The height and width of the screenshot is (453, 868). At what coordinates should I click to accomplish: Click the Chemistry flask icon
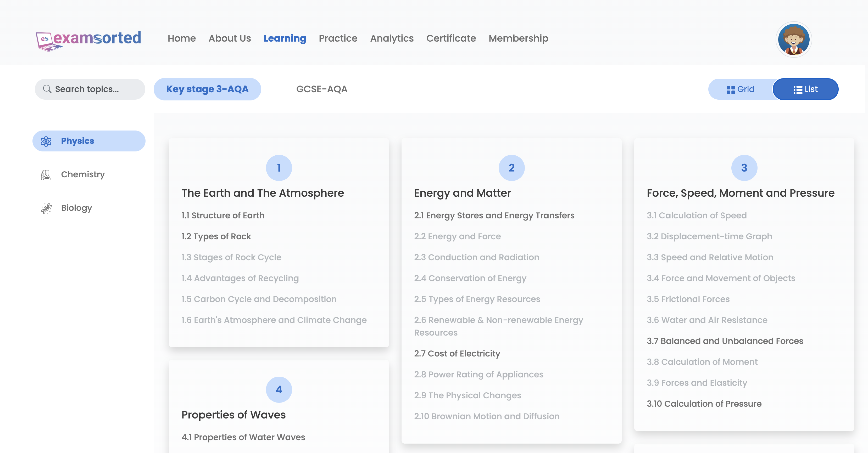(46, 175)
